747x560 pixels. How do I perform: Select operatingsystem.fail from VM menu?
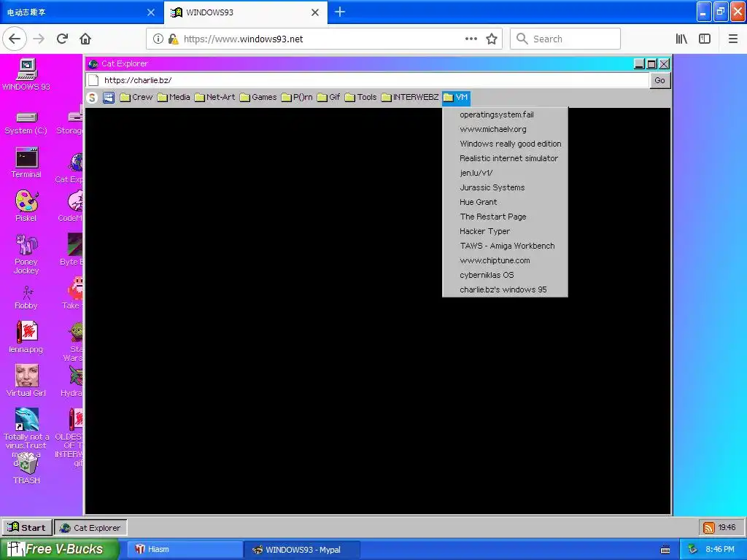tap(505, 114)
